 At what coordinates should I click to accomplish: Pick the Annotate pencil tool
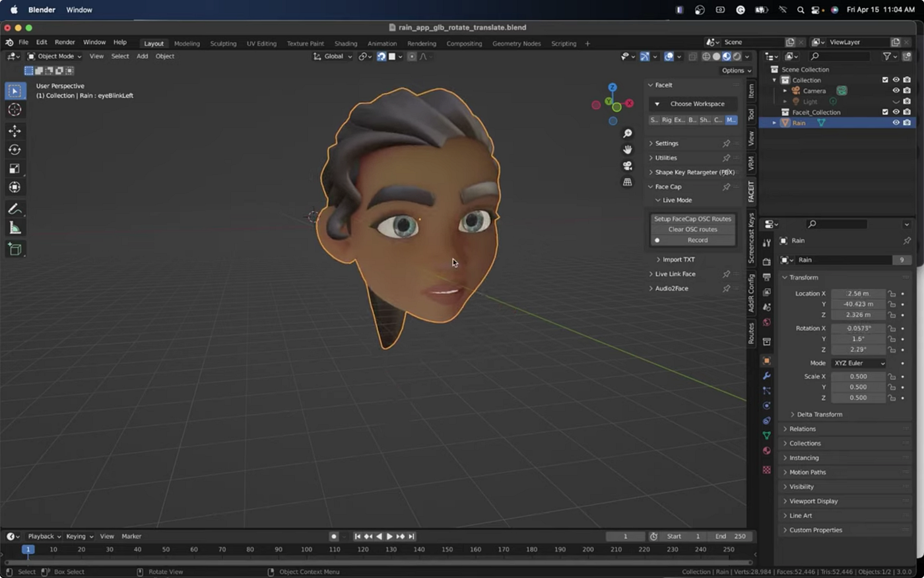click(x=15, y=209)
